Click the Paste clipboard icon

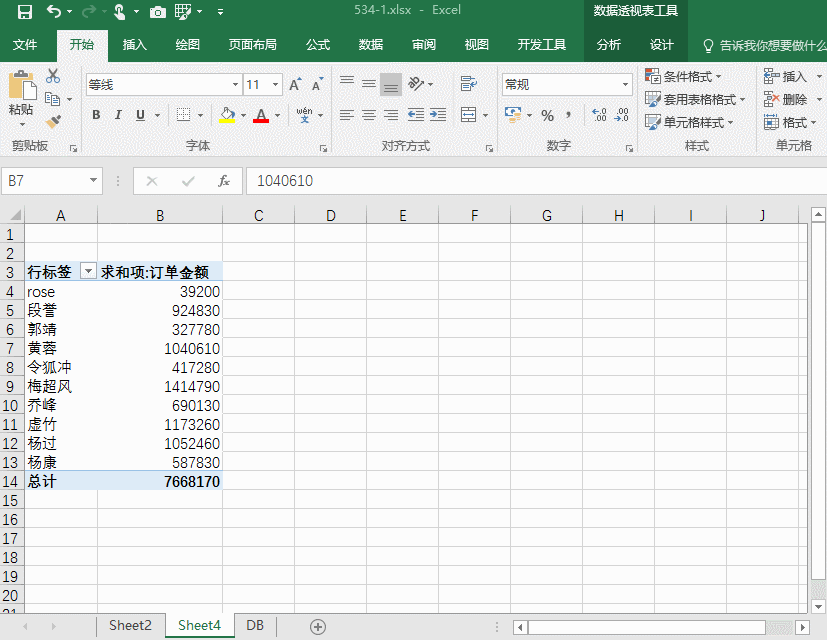tap(22, 85)
